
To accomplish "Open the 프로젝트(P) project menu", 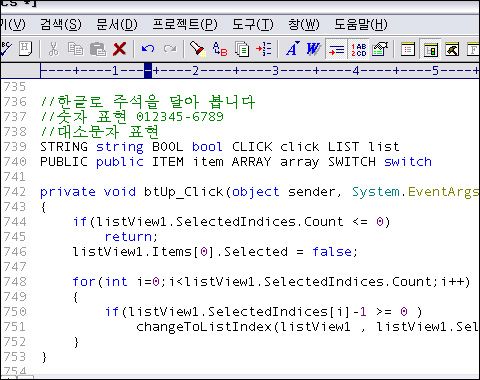I will point(185,24).
